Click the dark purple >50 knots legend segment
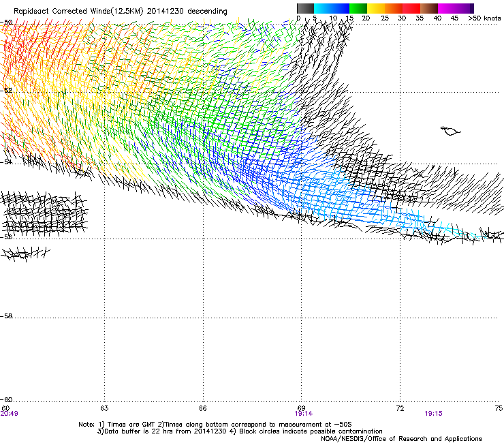Image resolution: width=504 pixels, height=443 pixels. tap(472, 8)
